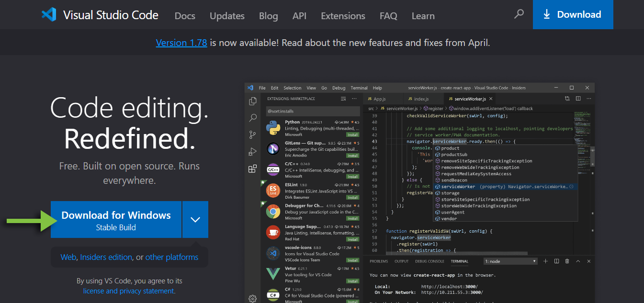Go to Updates in the site navigation
644x303 pixels.
(x=227, y=15)
